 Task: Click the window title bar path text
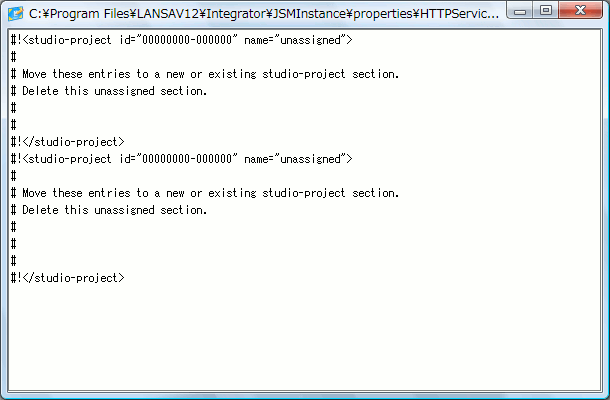pyautogui.click(x=264, y=14)
